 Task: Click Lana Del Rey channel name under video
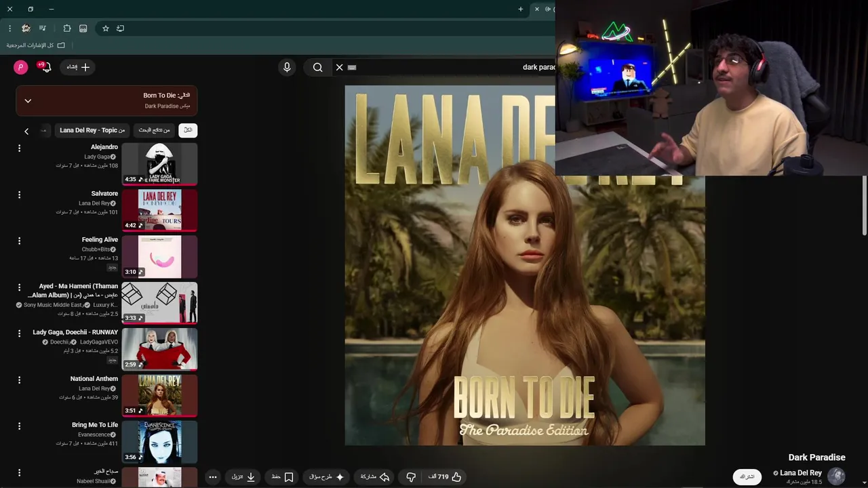801,473
